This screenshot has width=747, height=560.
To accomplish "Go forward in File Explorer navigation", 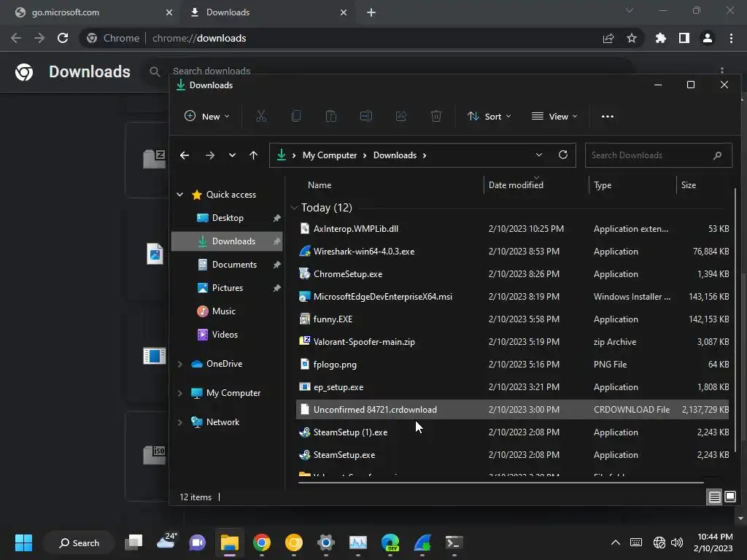I will 209,155.
